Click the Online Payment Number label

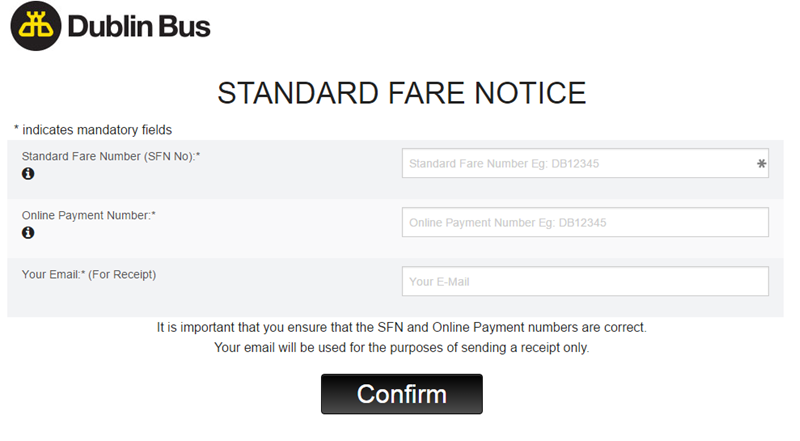(89, 215)
